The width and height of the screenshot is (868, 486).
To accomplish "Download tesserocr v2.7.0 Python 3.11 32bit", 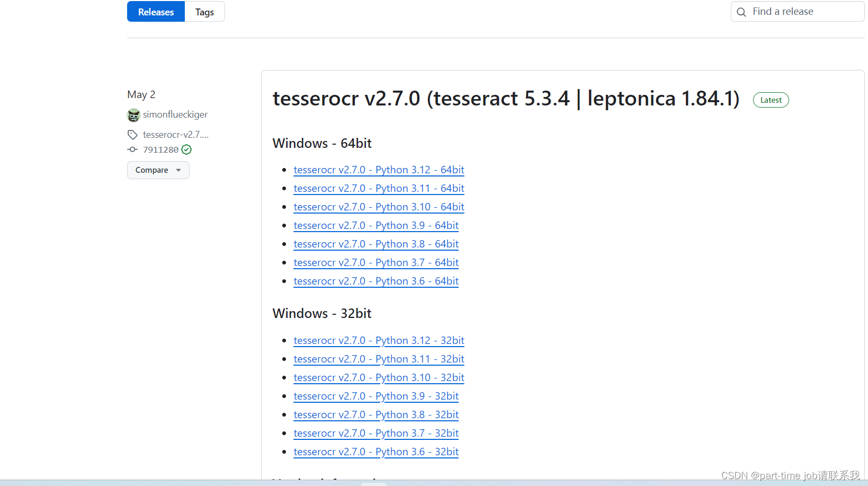I will tap(379, 359).
